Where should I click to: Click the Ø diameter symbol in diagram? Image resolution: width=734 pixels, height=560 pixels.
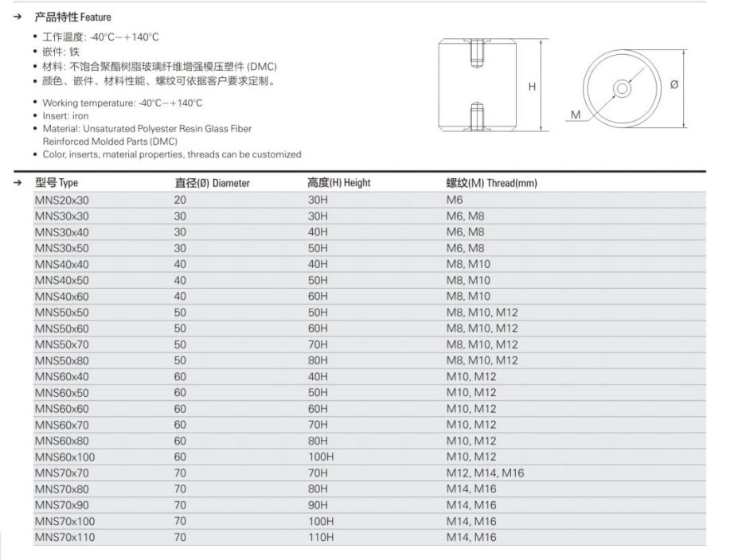(x=673, y=85)
